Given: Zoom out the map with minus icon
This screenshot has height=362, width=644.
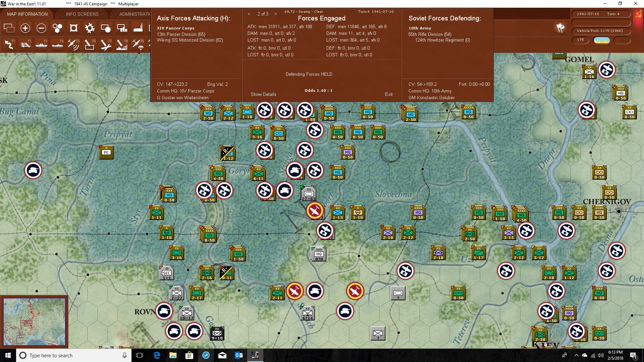Looking at the screenshot, I should point(41,28).
